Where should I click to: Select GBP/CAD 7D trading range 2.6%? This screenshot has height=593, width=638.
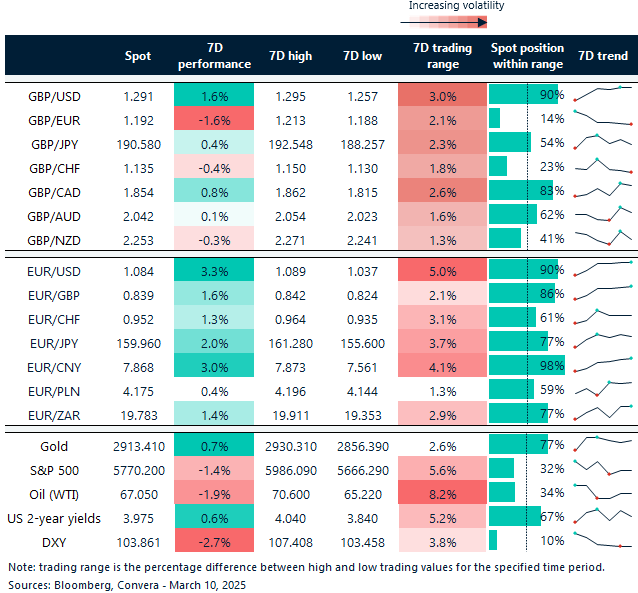[x=442, y=190]
